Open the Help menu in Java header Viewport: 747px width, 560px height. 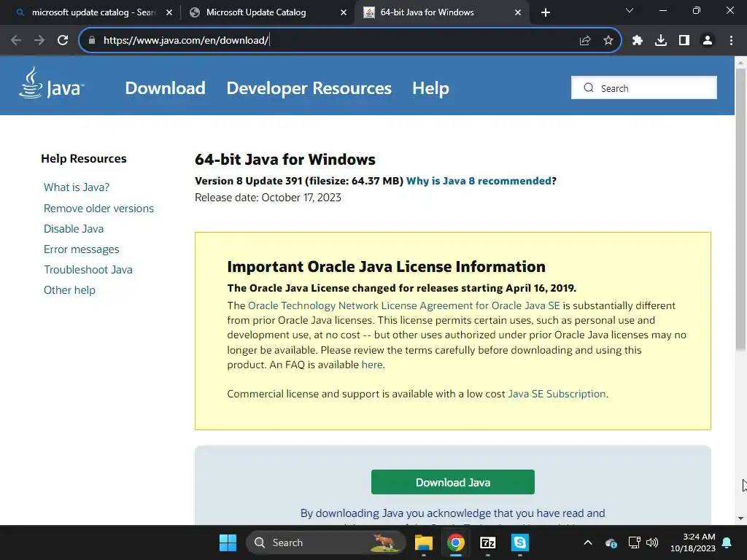[430, 88]
